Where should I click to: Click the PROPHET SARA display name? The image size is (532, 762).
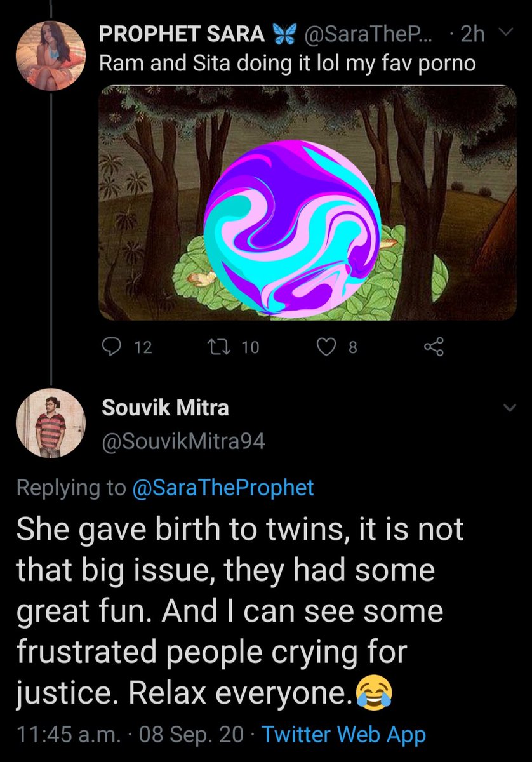pos(183,36)
